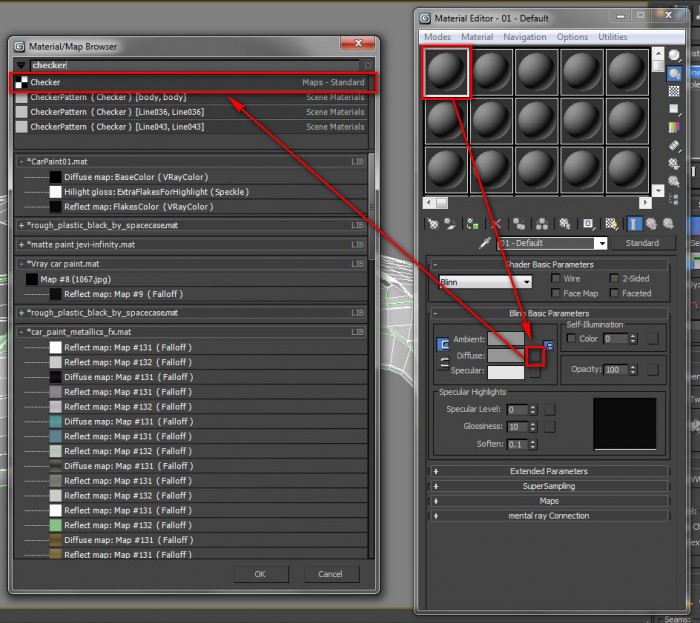Viewport: 700px width, 623px height.
Task: Open the Utilities menu
Action: [x=612, y=37]
